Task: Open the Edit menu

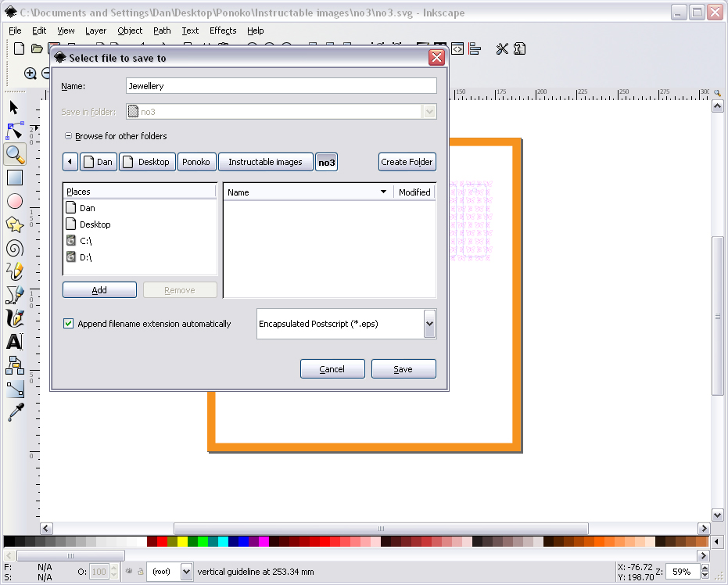Action: 39,31
